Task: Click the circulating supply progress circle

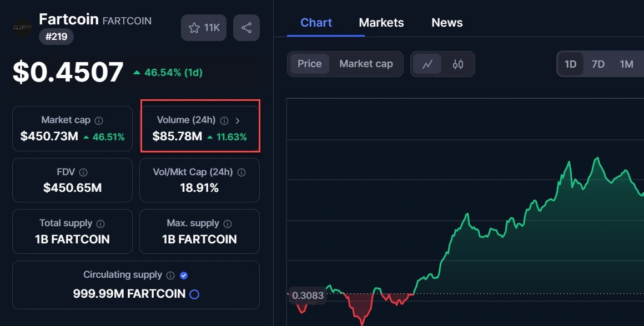Action: pyautogui.click(x=194, y=294)
